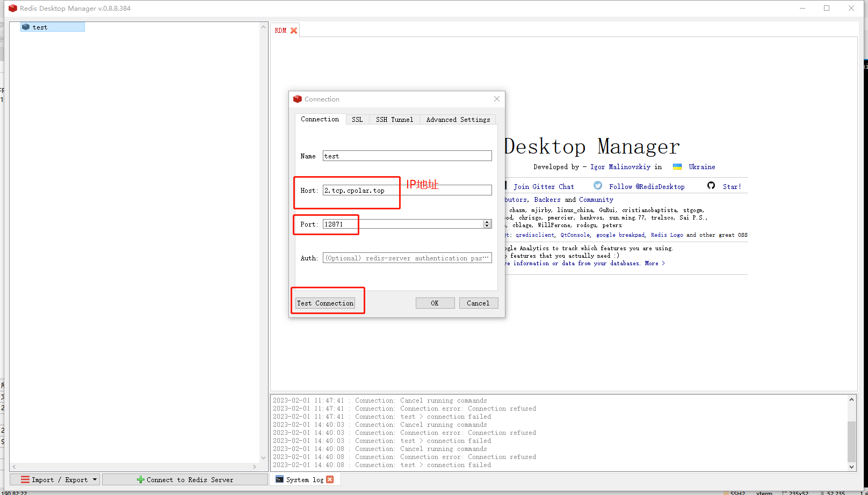Open Igor Malinovskiy link
868x495 pixels.
click(620, 167)
